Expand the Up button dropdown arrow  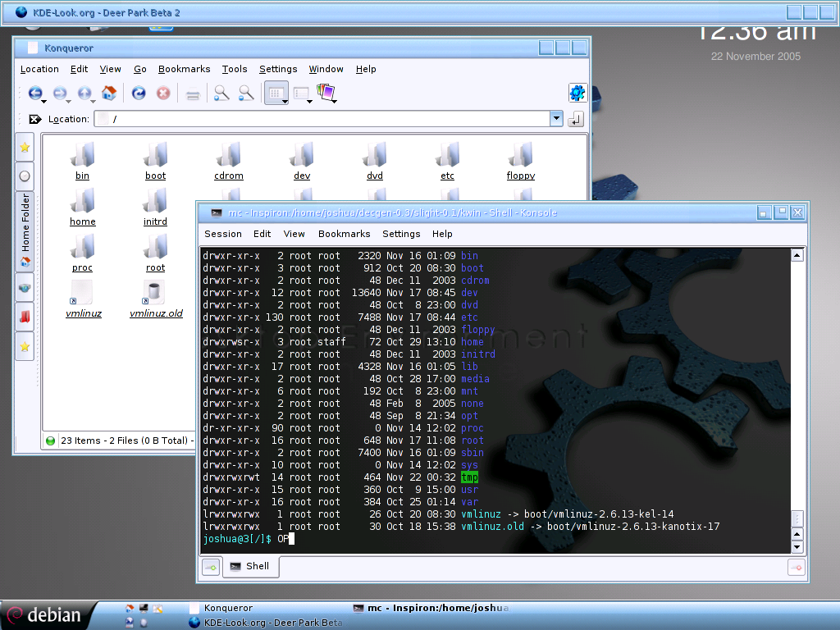click(93, 101)
